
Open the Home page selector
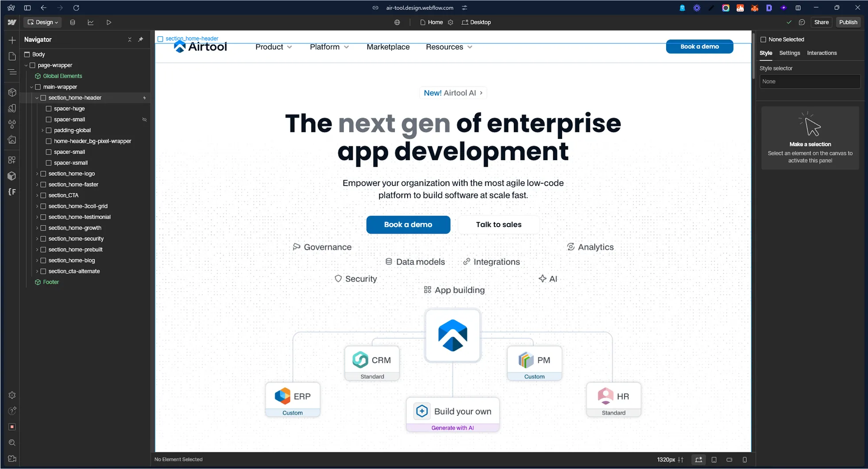(x=431, y=22)
